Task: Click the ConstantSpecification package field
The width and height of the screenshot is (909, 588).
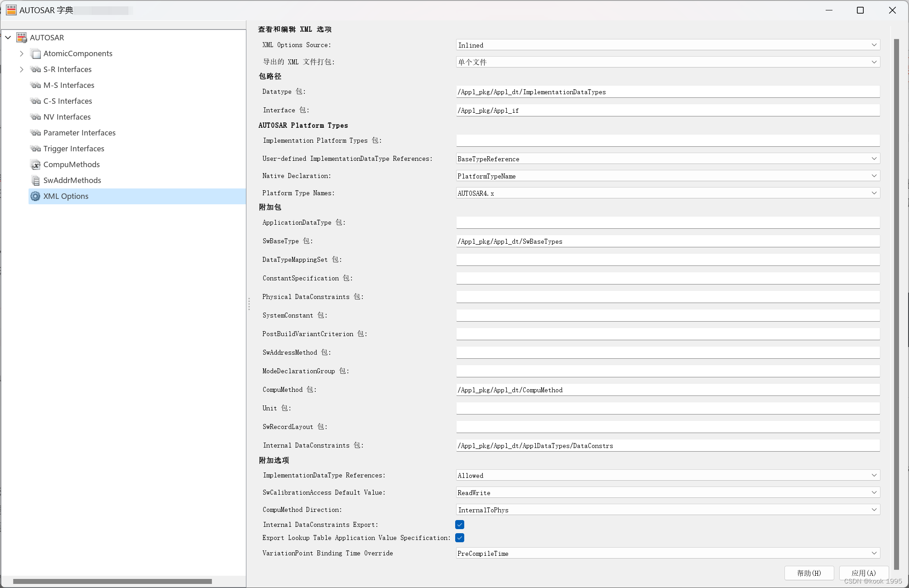Action: click(668, 278)
